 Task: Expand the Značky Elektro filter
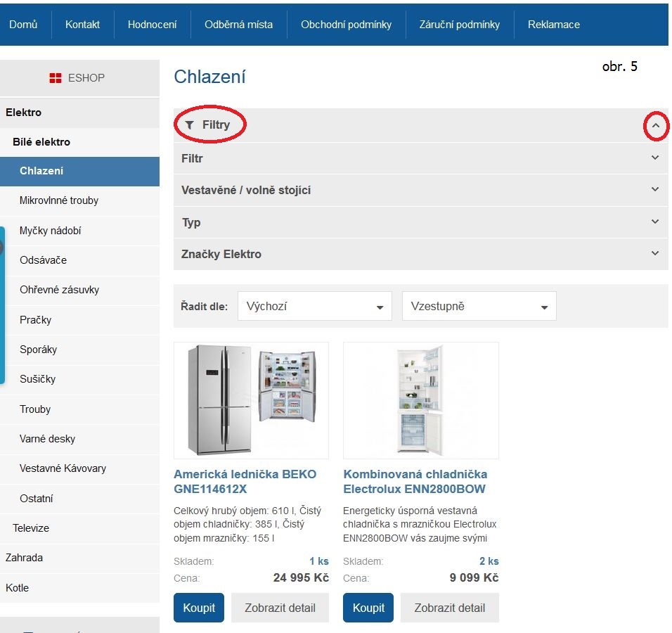[x=420, y=254]
